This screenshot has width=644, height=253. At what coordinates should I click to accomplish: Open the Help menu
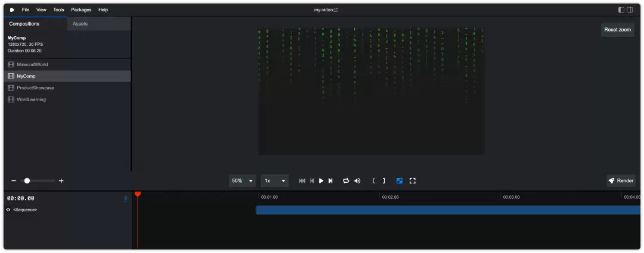point(103,10)
